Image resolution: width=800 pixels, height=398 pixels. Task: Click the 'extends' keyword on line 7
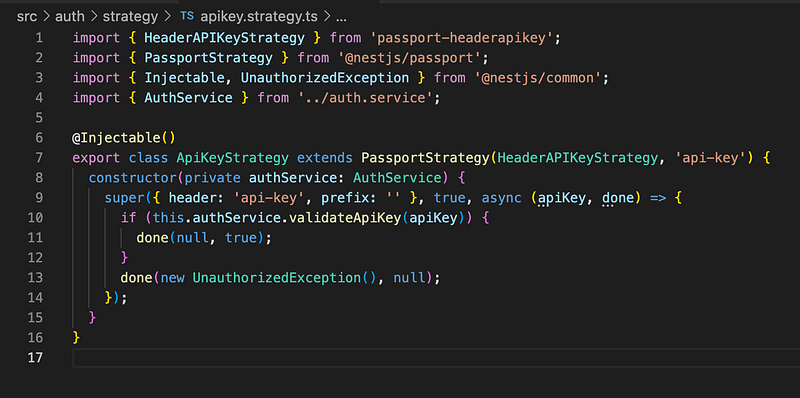tap(324, 158)
